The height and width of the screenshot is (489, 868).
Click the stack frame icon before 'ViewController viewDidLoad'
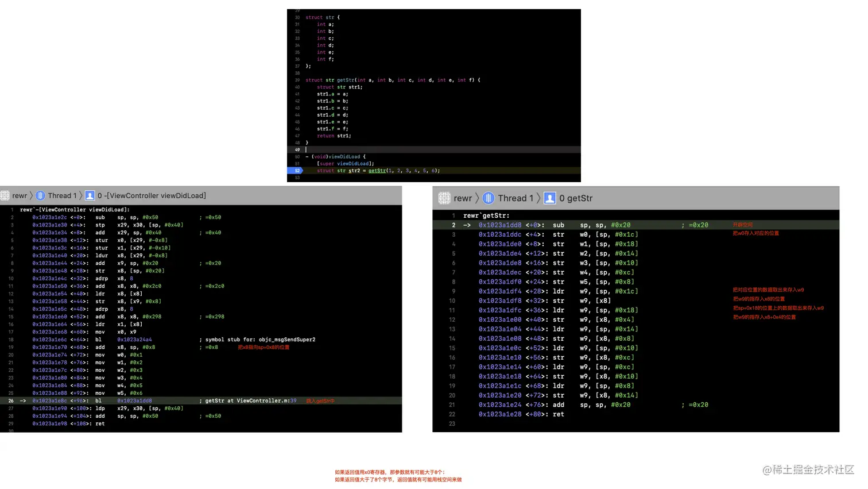click(90, 195)
